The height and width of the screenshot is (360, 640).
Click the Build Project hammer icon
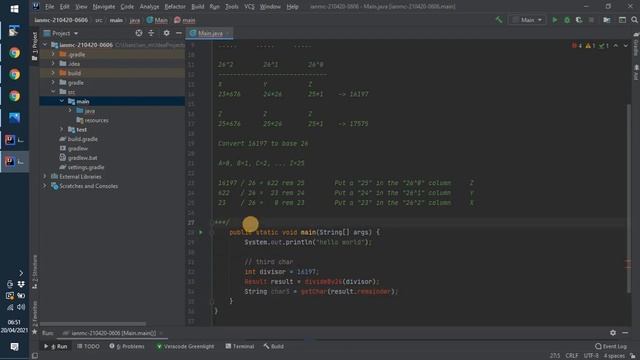(499, 20)
